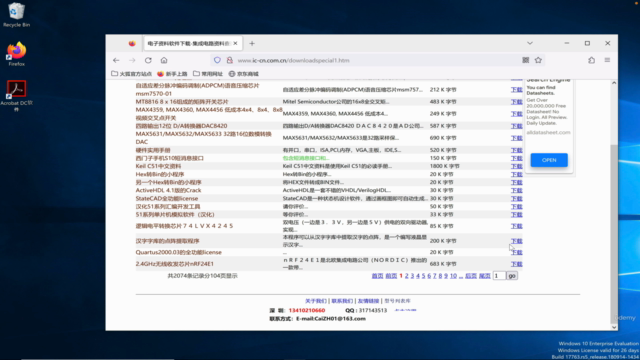The width and height of the screenshot is (640, 360).
Task: Go back to the previous page
Action: coord(116,60)
